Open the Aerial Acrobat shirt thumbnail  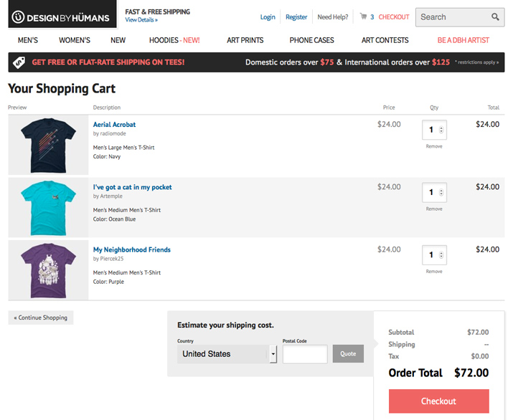pos(48,144)
